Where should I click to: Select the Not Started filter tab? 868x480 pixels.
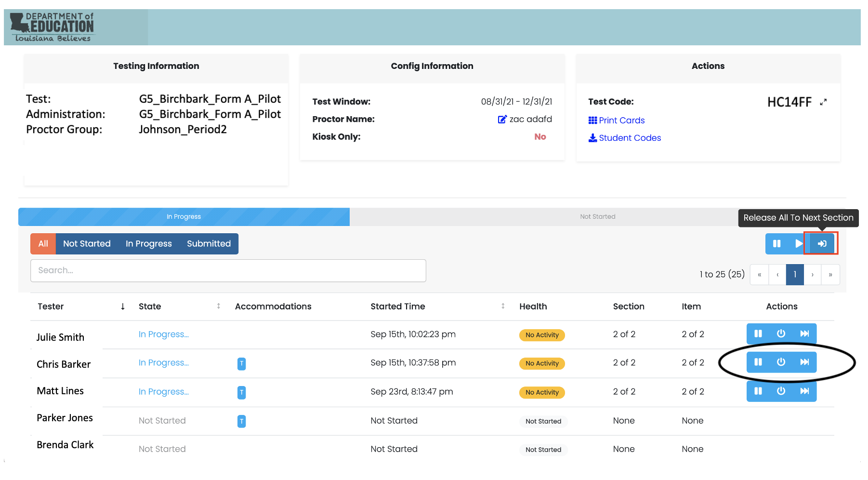(87, 244)
